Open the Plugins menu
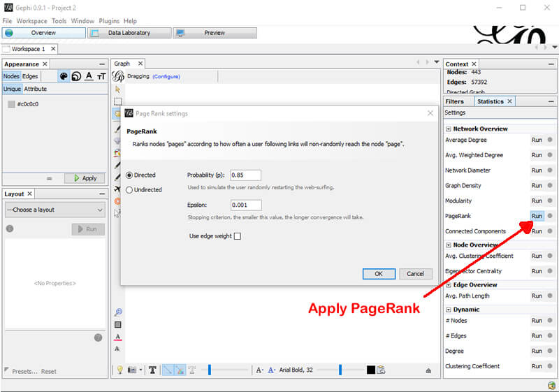Viewport: 559px width, 392px height. click(109, 21)
